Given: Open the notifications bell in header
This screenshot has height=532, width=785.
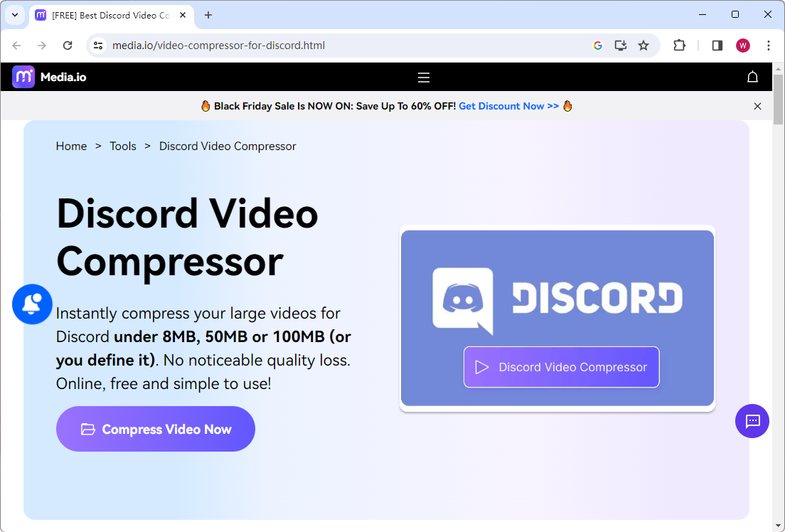Looking at the screenshot, I should [752, 77].
